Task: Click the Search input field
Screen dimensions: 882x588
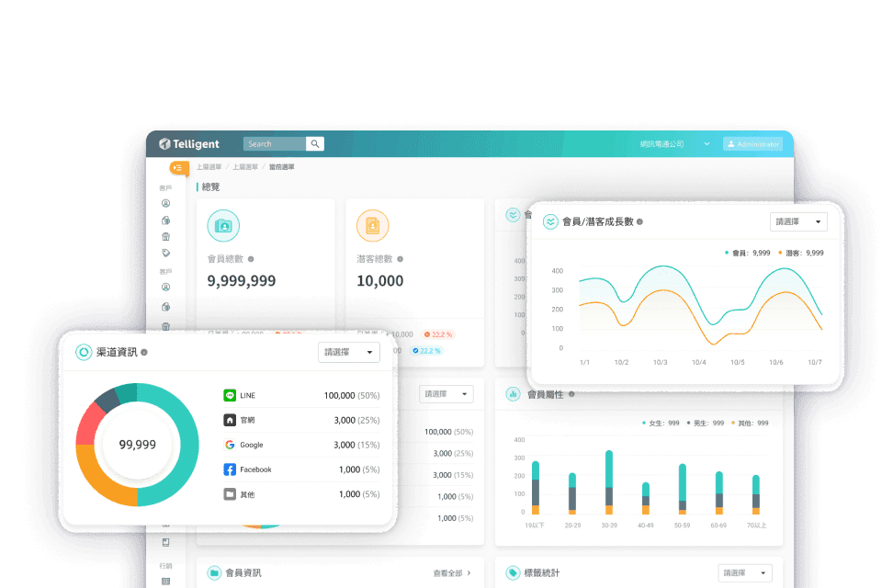Action: (274, 143)
